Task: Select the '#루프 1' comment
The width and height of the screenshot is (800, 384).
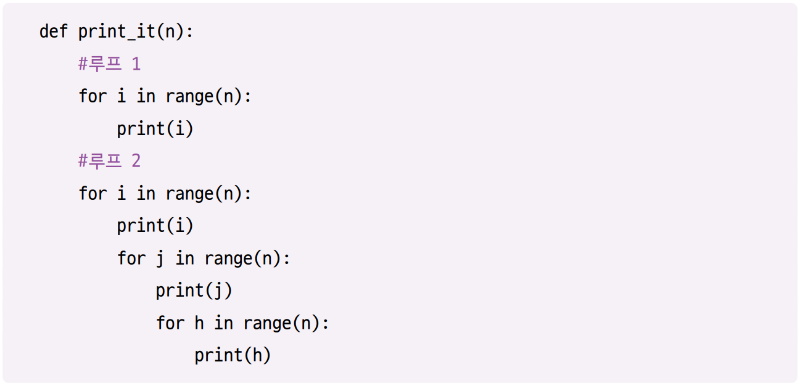Action: (x=110, y=64)
